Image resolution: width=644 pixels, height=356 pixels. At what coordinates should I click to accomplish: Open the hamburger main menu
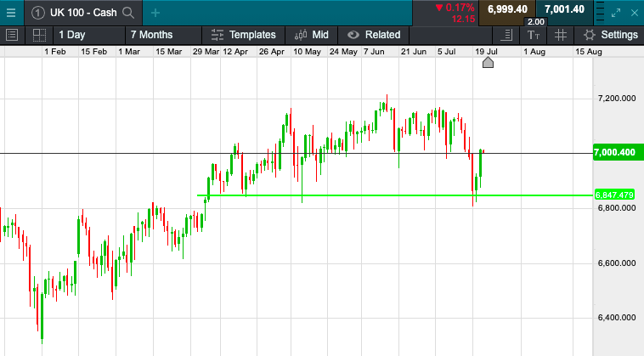[x=10, y=12]
